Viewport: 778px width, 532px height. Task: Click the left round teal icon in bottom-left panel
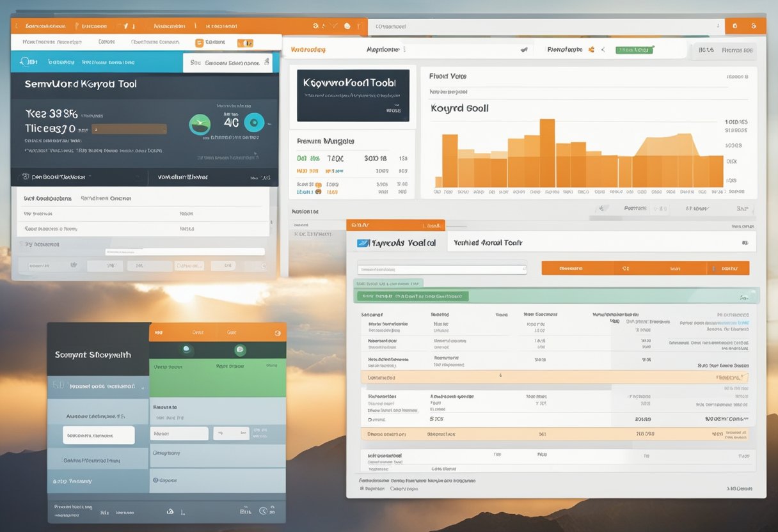point(186,349)
